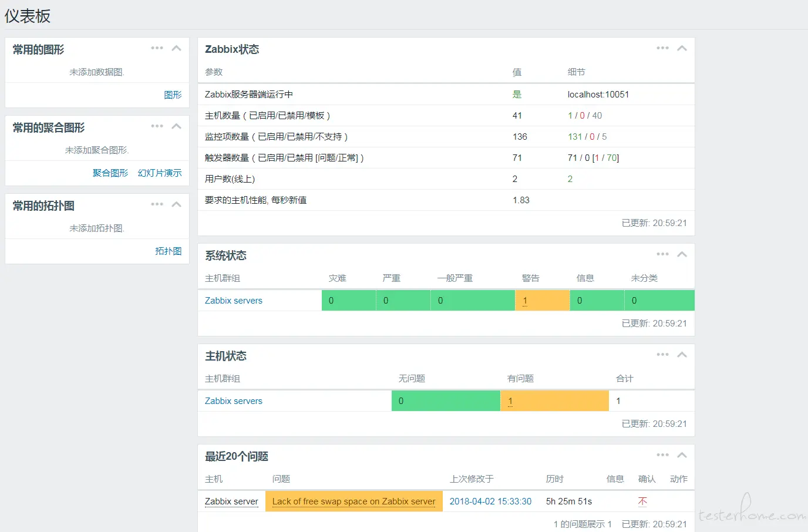
Task: Click the value 136 for monitored items
Action: [520, 137]
